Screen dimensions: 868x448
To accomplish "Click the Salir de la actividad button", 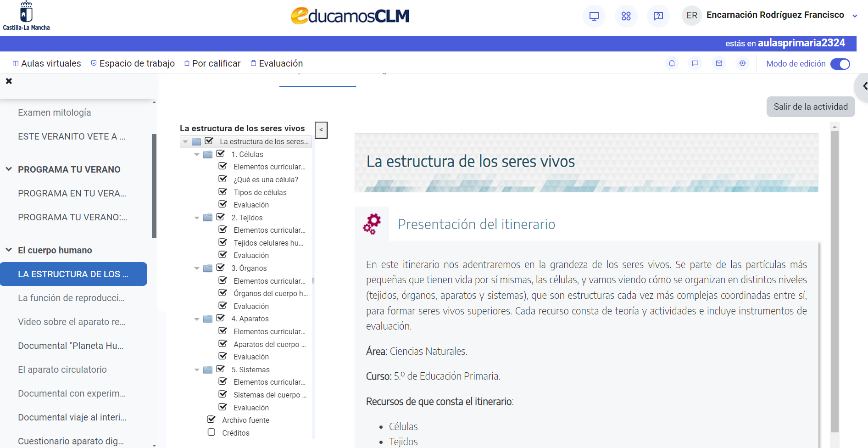I will click(810, 106).
